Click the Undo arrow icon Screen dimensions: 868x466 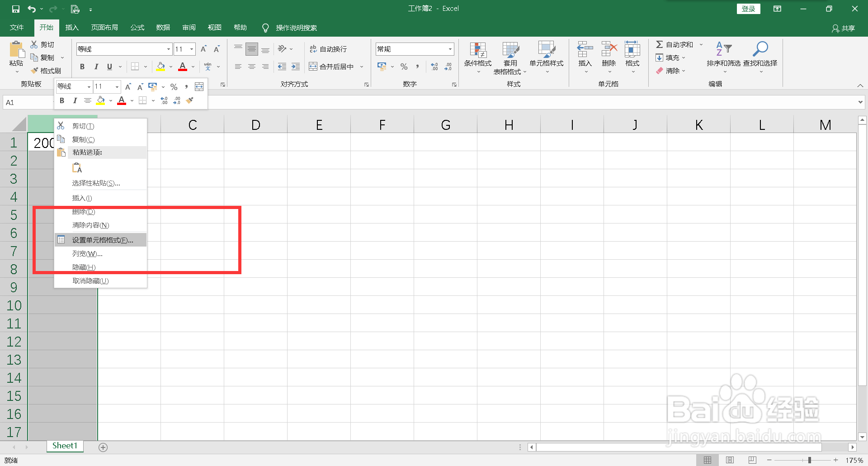32,9
